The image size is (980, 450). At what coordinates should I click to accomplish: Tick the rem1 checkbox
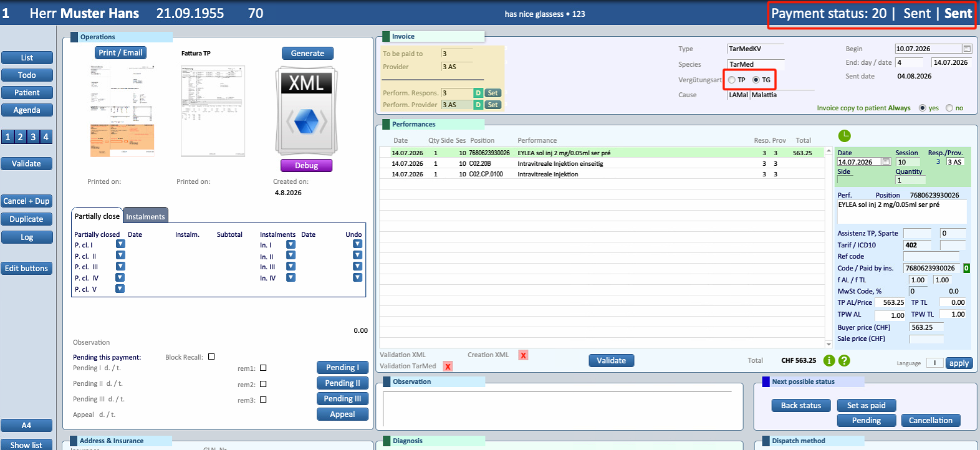point(263,368)
